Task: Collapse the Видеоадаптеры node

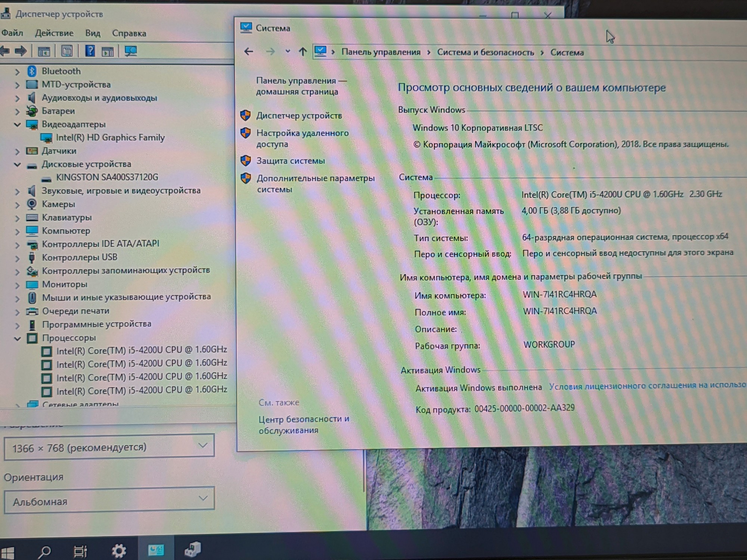Action: [x=17, y=124]
